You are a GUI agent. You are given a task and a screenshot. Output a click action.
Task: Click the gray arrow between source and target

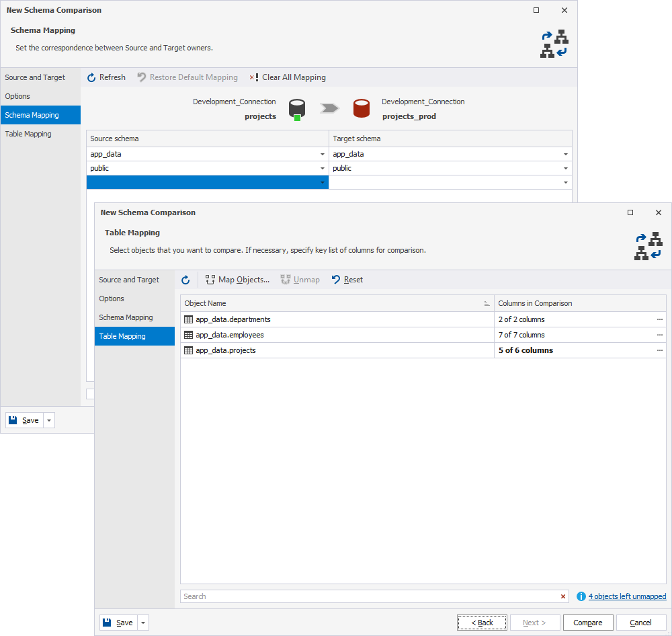329,108
